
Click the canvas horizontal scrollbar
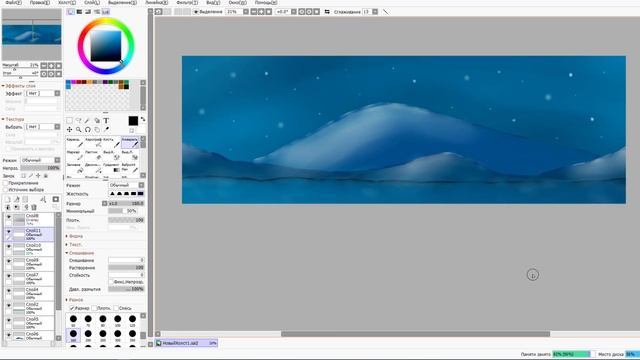[x=415, y=334]
